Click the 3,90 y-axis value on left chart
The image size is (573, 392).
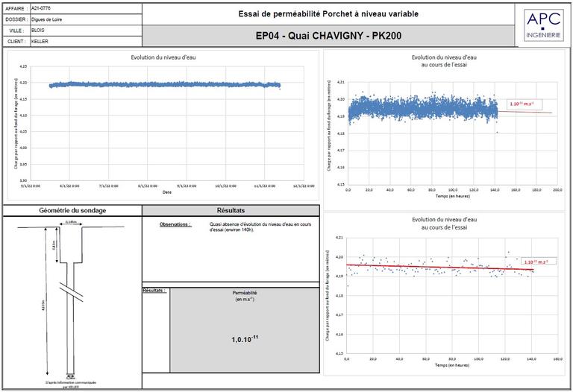23,180
